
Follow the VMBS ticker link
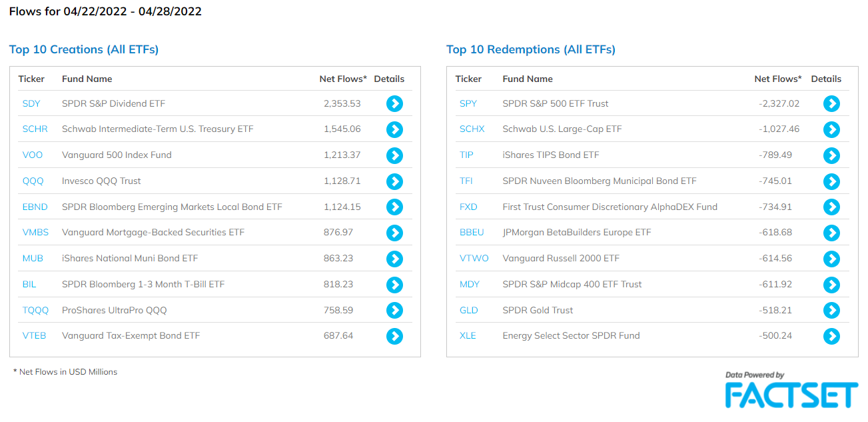[35, 233]
